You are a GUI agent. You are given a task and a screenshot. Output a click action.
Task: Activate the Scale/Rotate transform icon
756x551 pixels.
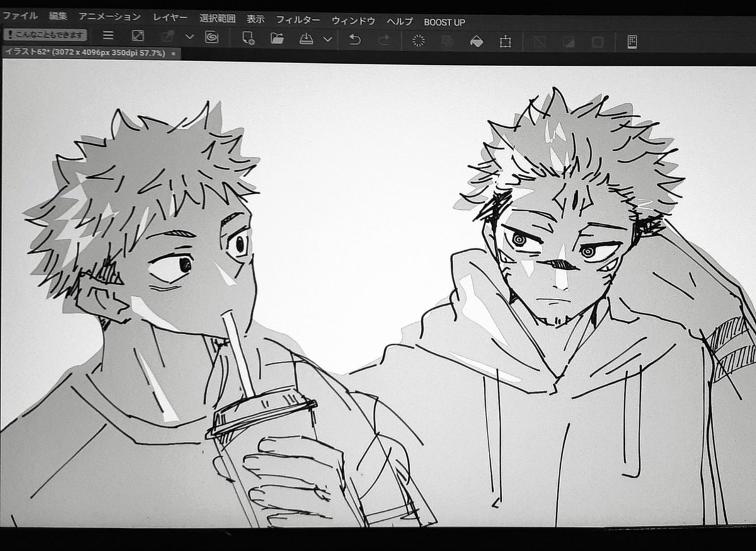[x=505, y=42]
